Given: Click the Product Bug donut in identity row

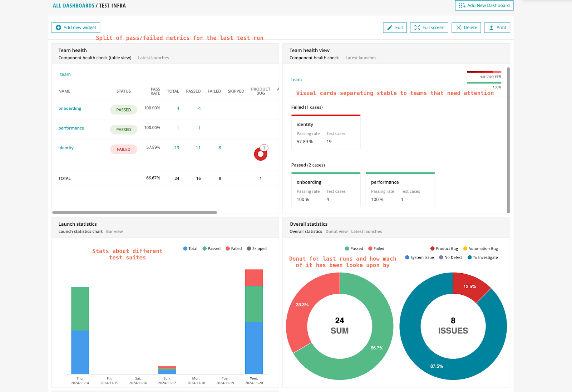Looking at the screenshot, I should pos(260,154).
